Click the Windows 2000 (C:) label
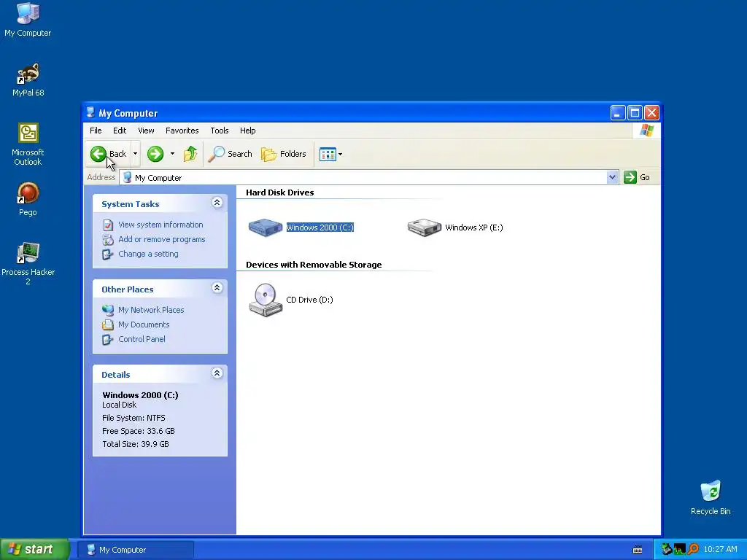Image resolution: width=747 pixels, height=560 pixels. [x=320, y=227]
